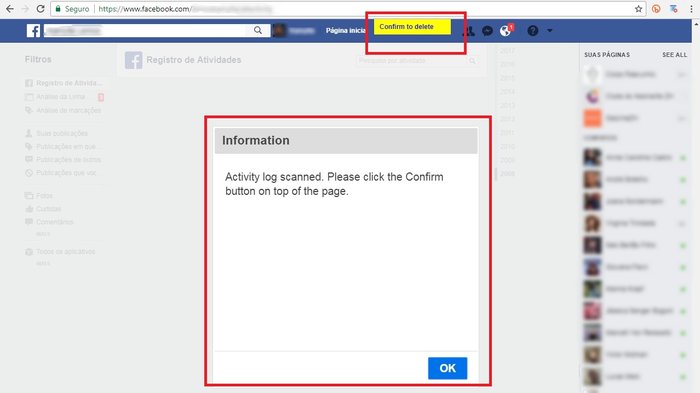
Task: Click SEE ALL beside Suas Páginas
Action: 675,54
